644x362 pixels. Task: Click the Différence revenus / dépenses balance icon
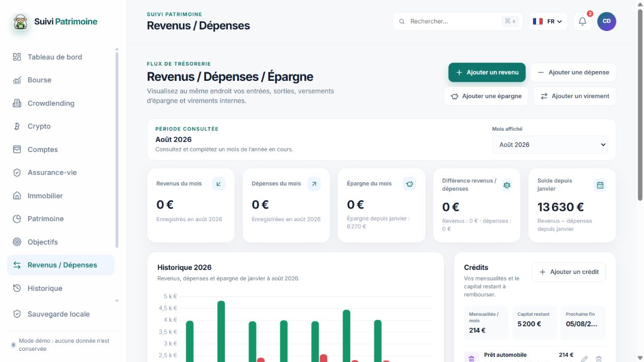[507, 185]
